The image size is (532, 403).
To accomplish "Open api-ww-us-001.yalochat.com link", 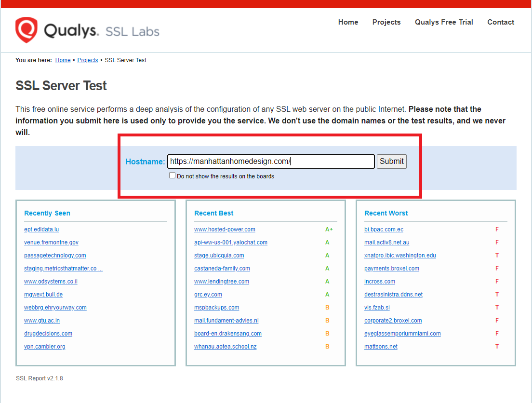I will pos(231,242).
